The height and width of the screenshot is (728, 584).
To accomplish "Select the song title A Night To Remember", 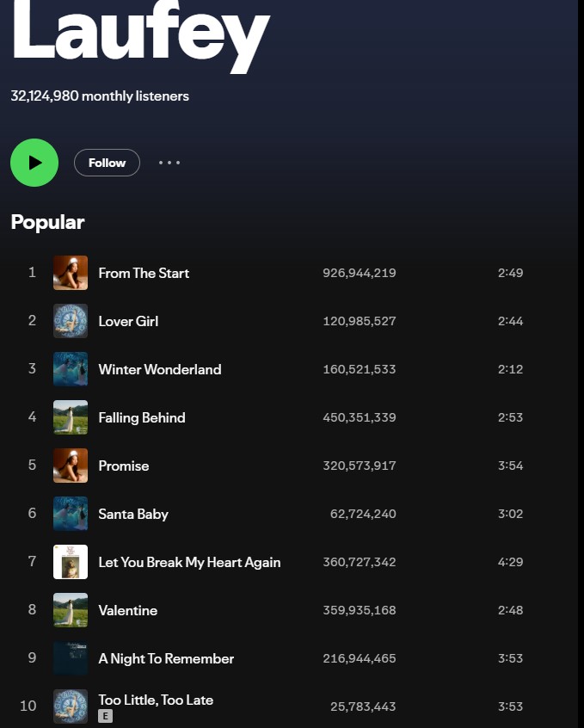I will [166, 659].
